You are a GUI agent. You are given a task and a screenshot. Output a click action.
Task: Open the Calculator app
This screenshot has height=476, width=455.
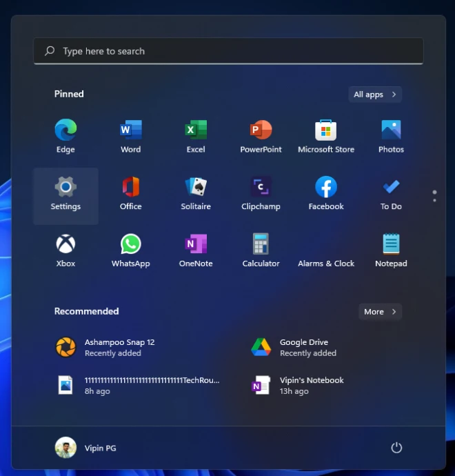point(261,252)
